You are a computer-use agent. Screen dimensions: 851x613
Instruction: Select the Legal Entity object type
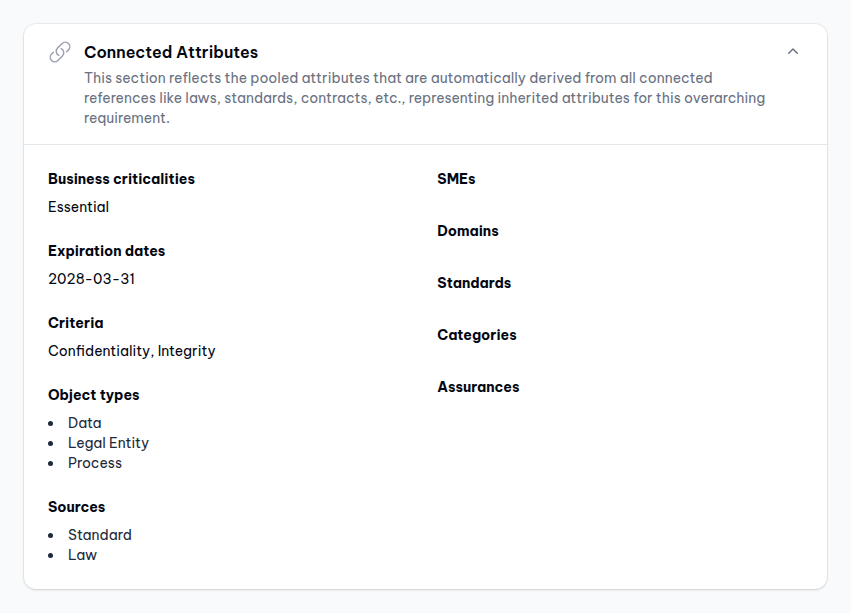[x=108, y=443]
